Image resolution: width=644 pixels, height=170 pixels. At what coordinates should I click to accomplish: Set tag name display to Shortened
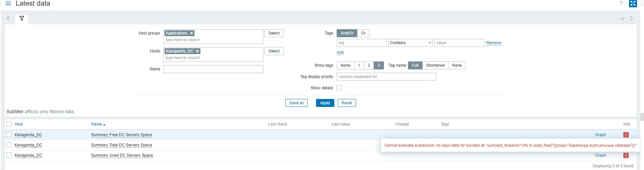coord(435,65)
